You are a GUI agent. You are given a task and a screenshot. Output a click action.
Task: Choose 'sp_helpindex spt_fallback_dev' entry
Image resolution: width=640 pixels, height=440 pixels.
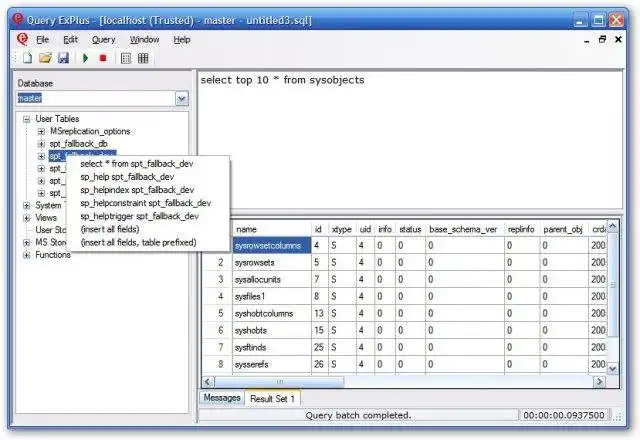click(148, 190)
